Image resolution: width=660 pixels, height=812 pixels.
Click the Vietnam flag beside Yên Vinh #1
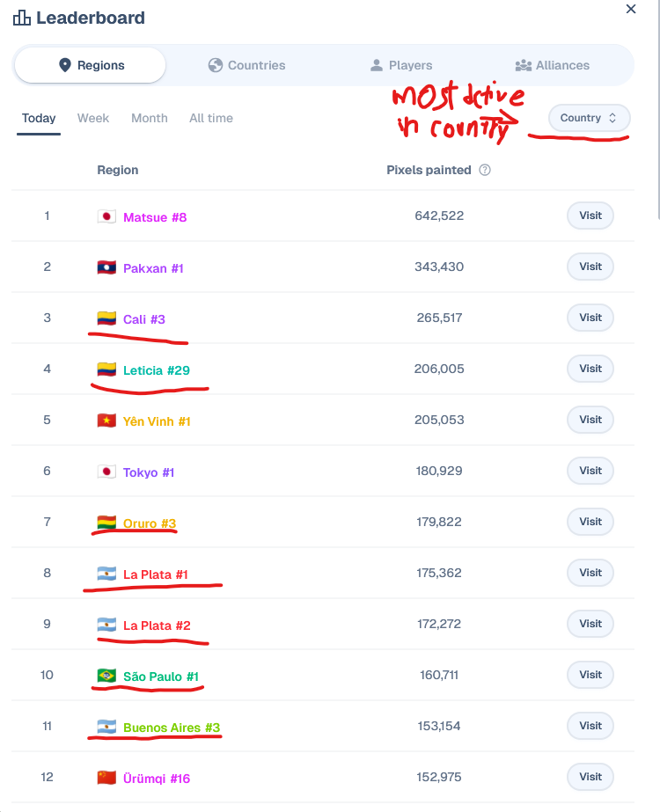[106, 421]
